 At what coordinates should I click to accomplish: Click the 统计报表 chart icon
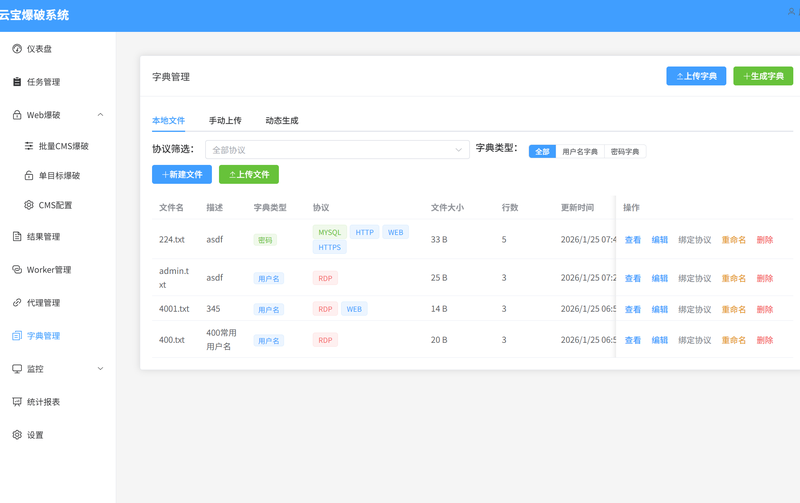tap(17, 402)
